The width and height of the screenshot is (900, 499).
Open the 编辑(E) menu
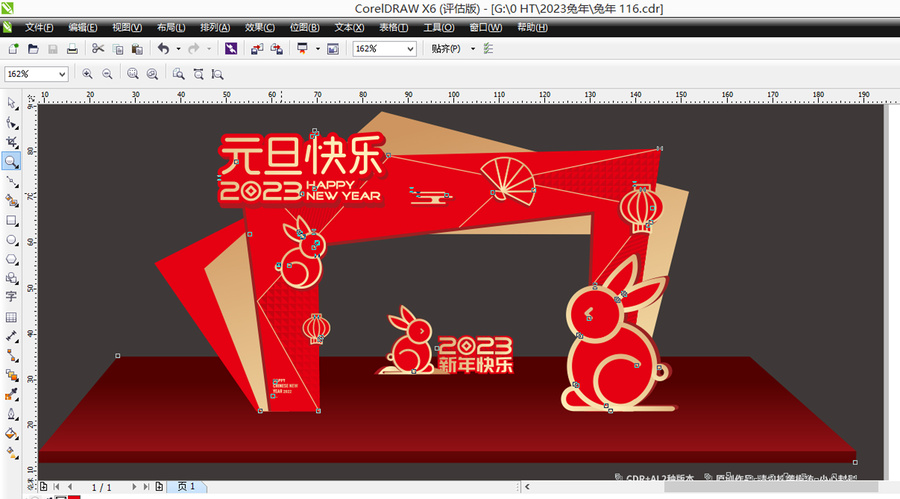click(x=83, y=28)
